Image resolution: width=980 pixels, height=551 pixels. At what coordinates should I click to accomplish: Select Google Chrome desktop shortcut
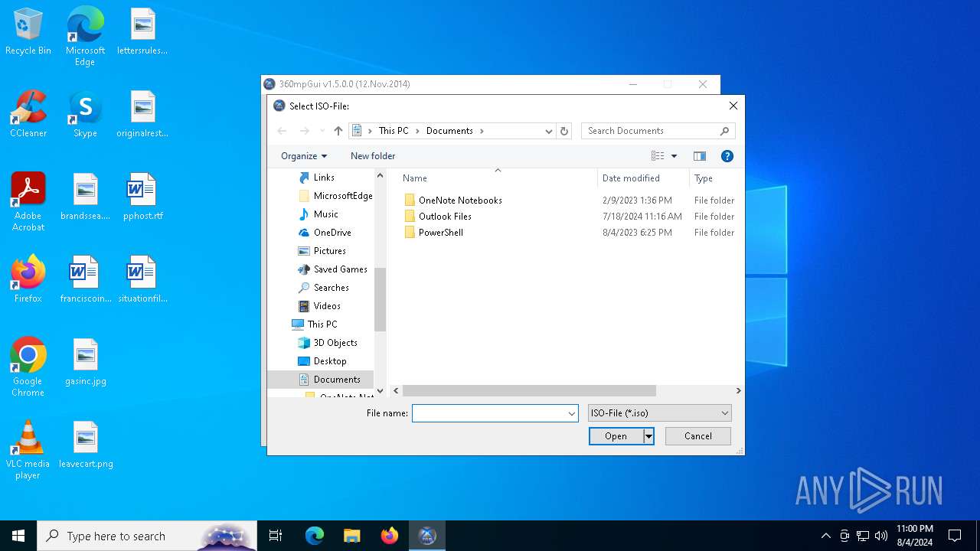pyautogui.click(x=28, y=367)
